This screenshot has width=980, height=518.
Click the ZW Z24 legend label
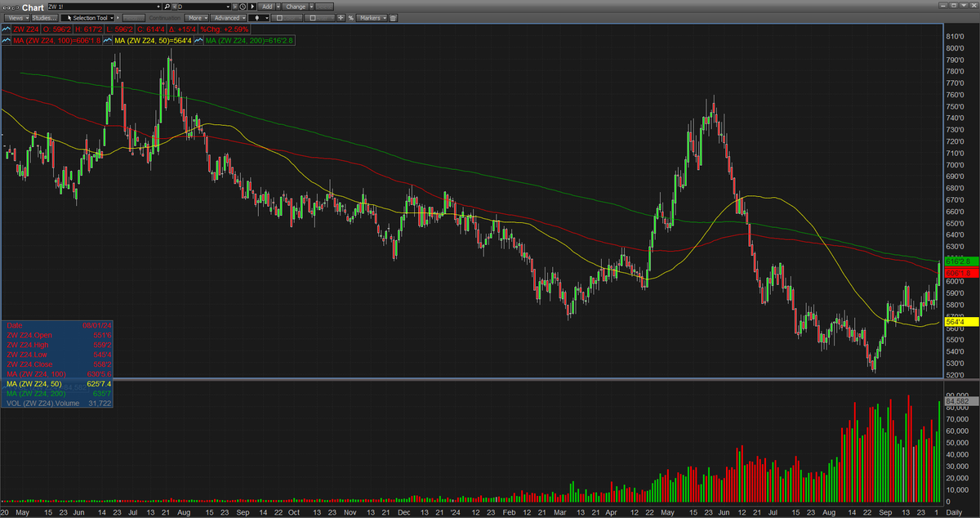(26, 29)
